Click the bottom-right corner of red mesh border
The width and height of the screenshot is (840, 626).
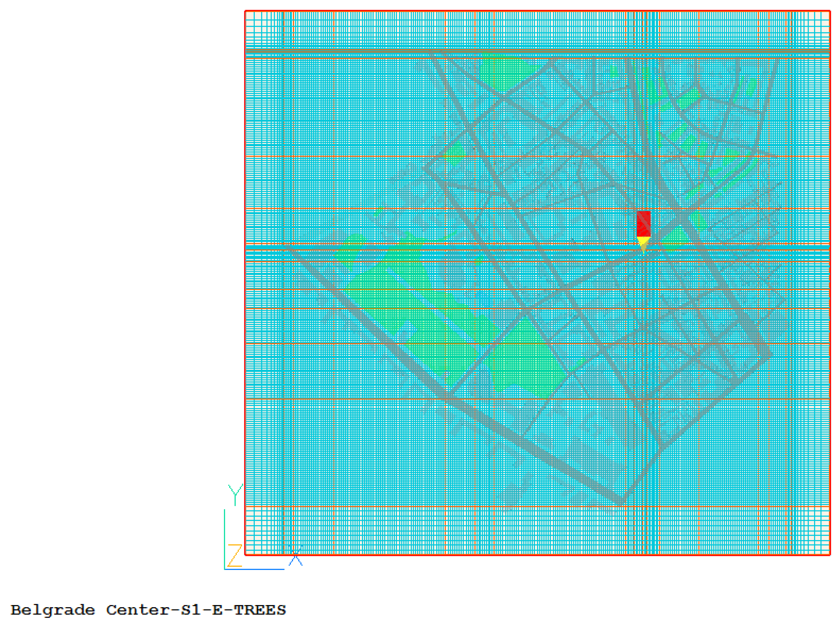[830, 555]
